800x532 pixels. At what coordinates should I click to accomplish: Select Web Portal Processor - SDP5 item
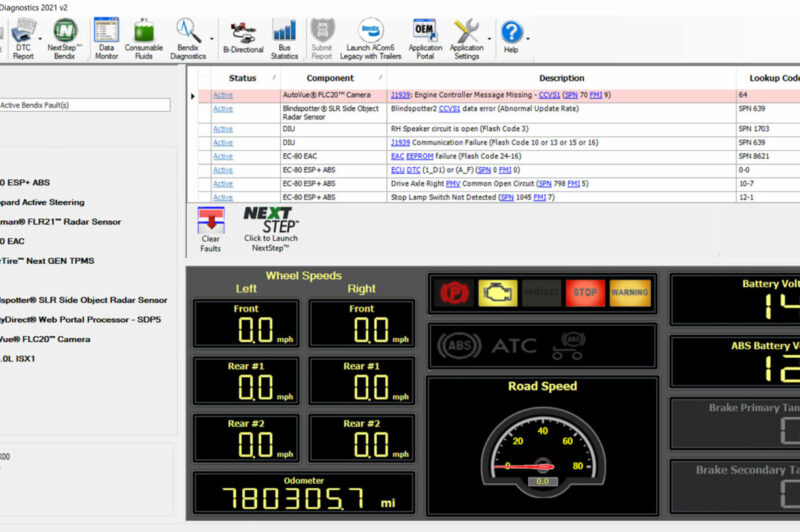pos(81,319)
